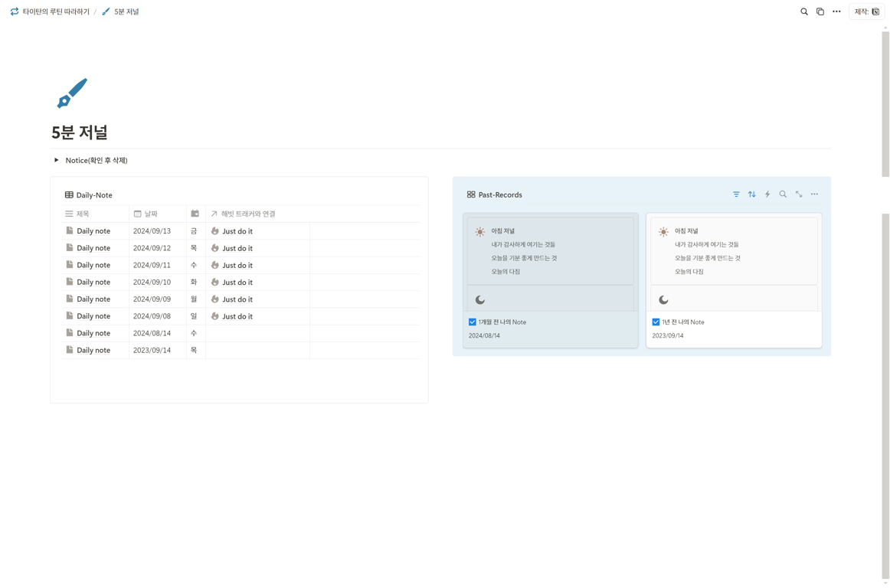The height and width of the screenshot is (588, 890).
Task: Click the Past-Records automation lightning icon
Action: (x=767, y=194)
